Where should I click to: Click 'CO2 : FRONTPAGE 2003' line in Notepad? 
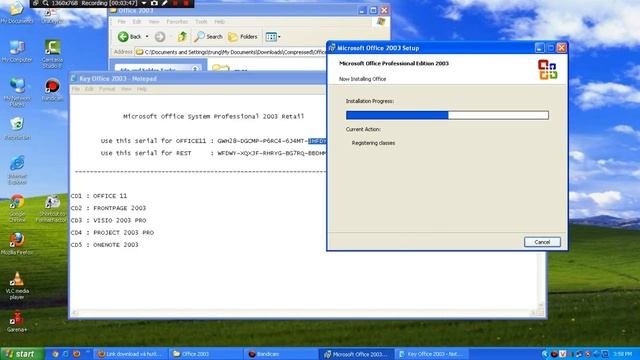click(108, 208)
